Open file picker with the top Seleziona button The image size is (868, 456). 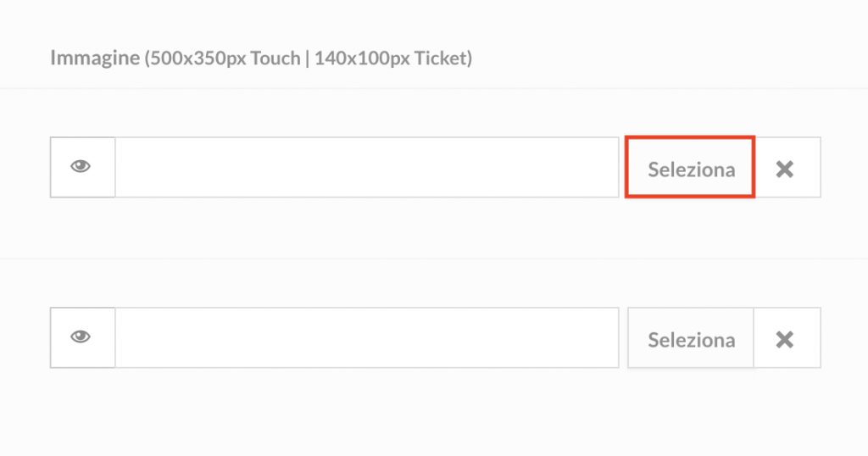(x=690, y=167)
